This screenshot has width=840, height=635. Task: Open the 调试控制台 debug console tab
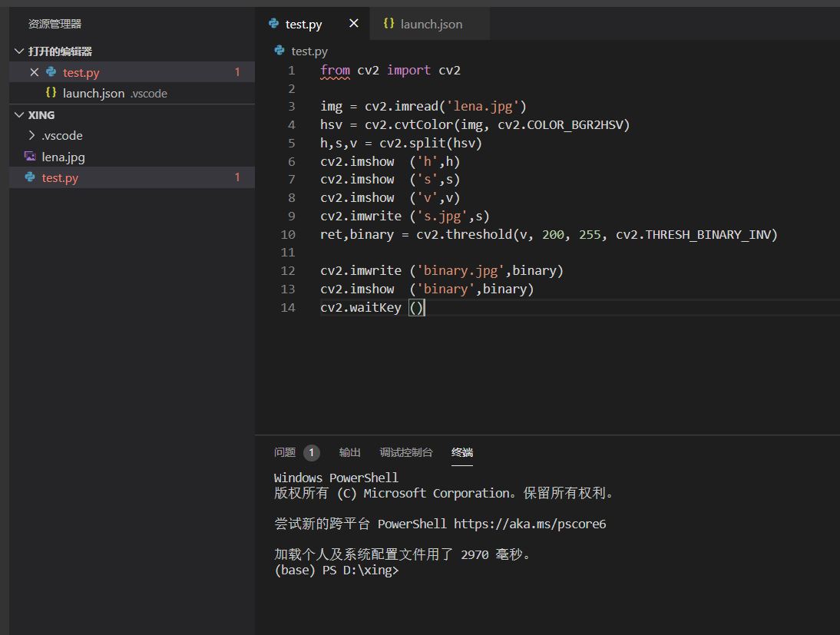[x=406, y=452]
